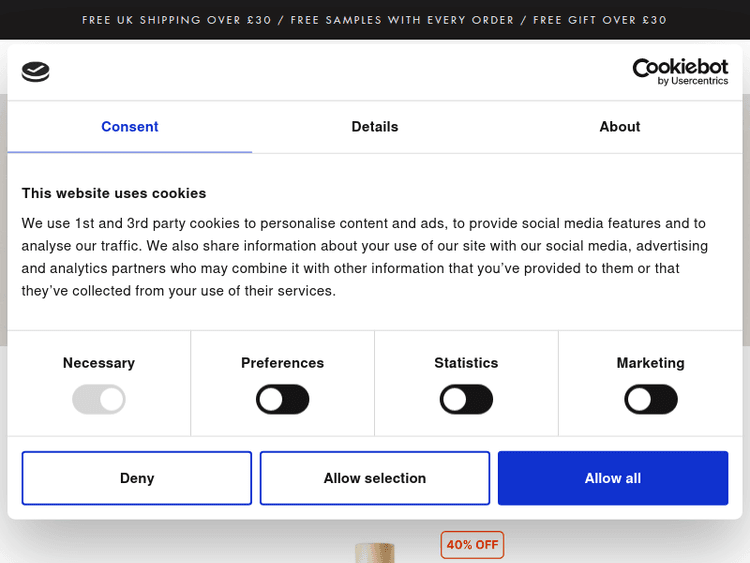Click the 40% OFF badge
Viewport: 750px width, 563px height.
(472, 545)
